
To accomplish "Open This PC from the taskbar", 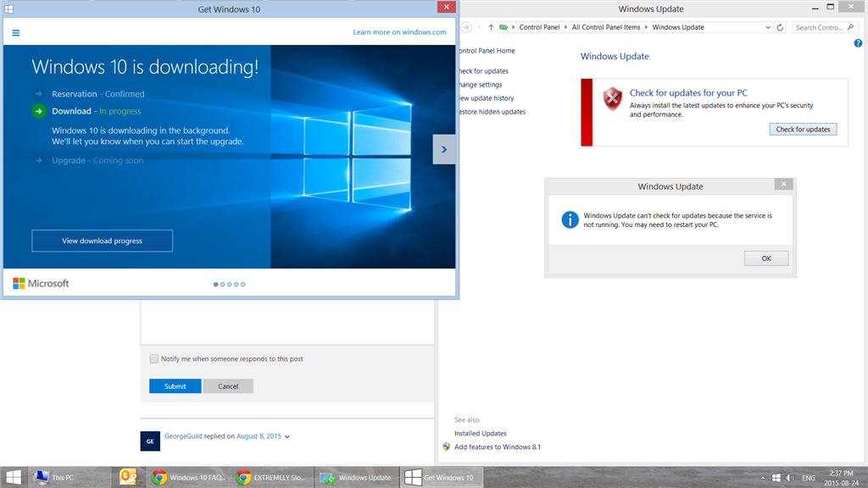I will 69,477.
